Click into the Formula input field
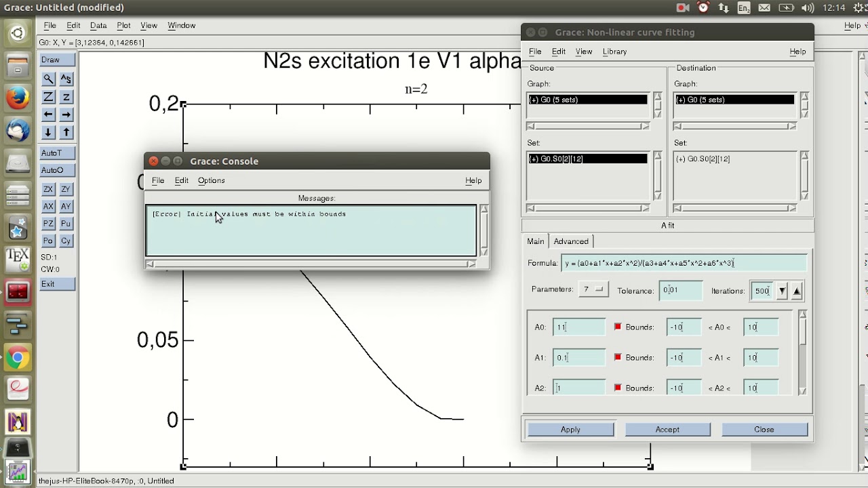Screen dimensions: 868x488 coord(684,263)
